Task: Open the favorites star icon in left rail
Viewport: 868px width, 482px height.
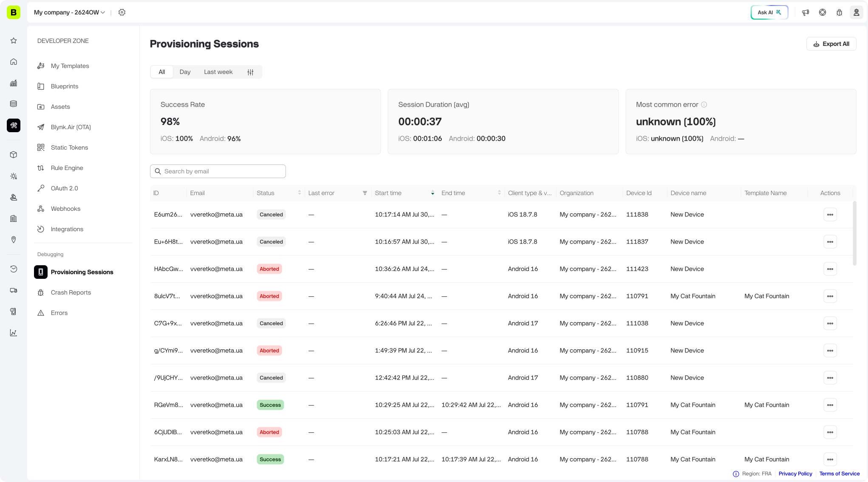Action: tap(14, 41)
